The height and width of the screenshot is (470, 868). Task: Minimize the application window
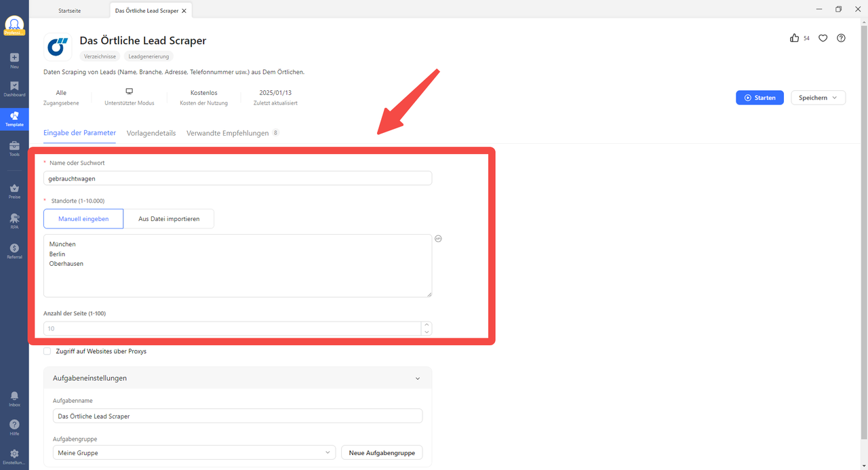pos(818,9)
